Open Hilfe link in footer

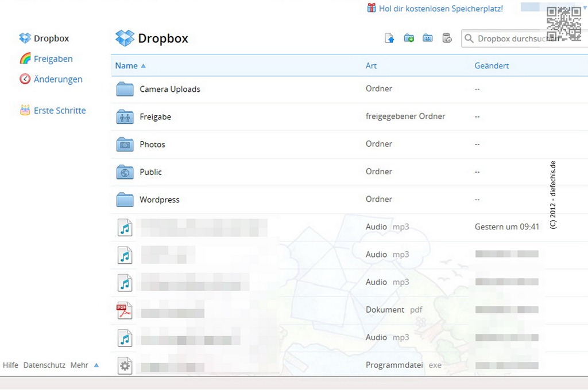click(10, 365)
